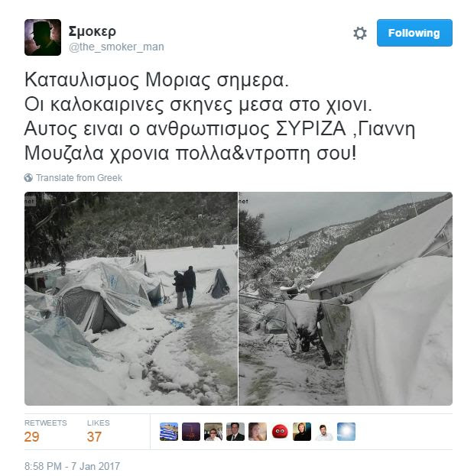This screenshot has height=476, width=474.
Task: Click the man in suit avatar
Action: click(235, 432)
